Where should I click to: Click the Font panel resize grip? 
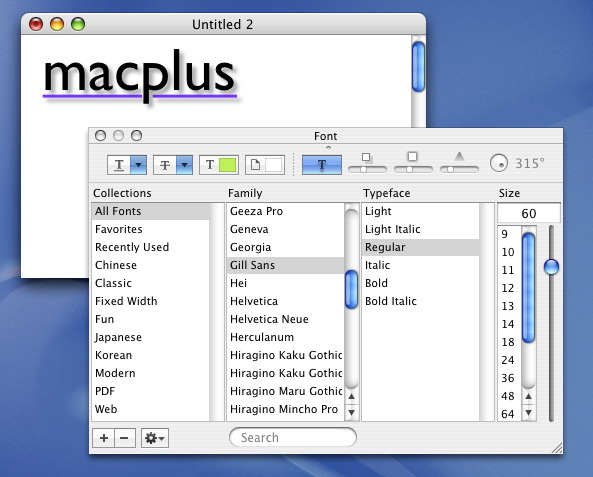[557, 448]
